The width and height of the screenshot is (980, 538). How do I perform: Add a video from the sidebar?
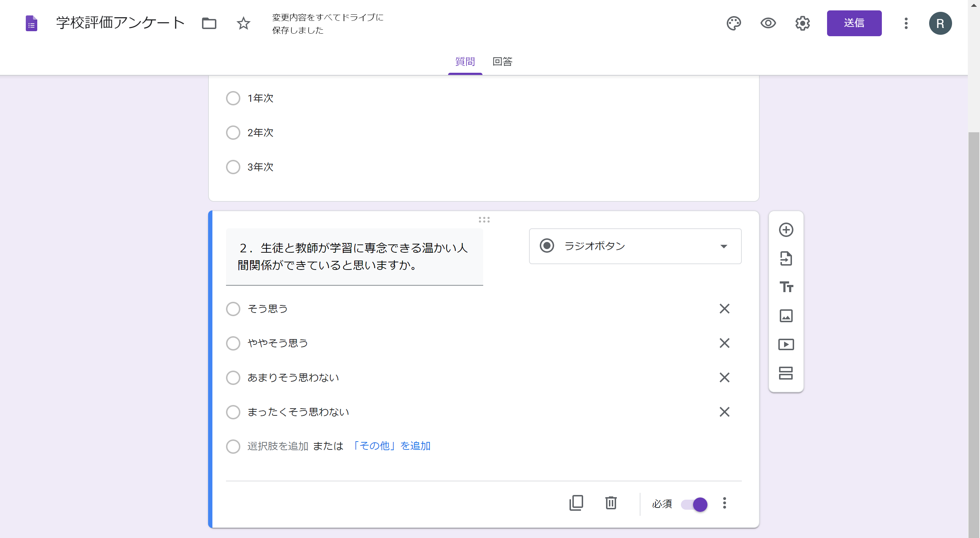coord(786,344)
